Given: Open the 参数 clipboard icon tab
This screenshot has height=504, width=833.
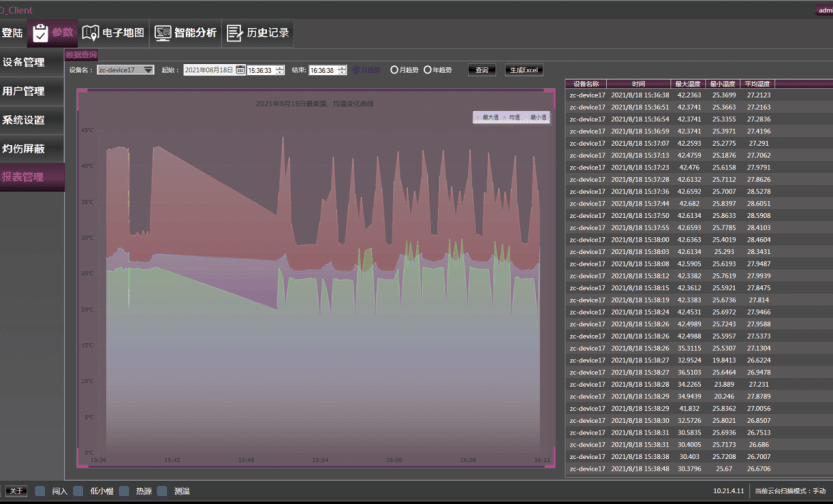Looking at the screenshot, I should (40, 33).
